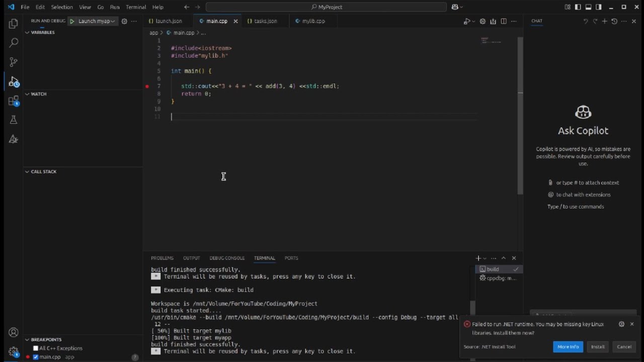Click the MyProject command center search box
644x362 pixels.
(x=326, y=7)
